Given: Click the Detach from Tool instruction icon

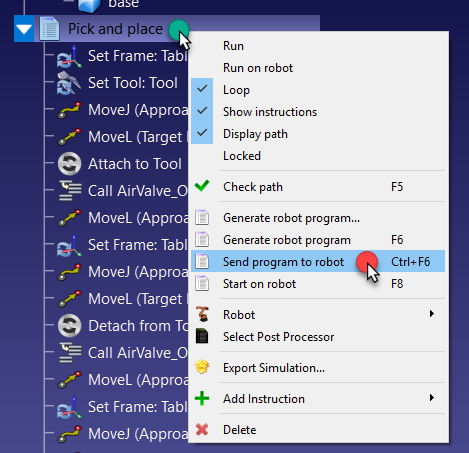Looking at the screenshot, I should [69, 326].
